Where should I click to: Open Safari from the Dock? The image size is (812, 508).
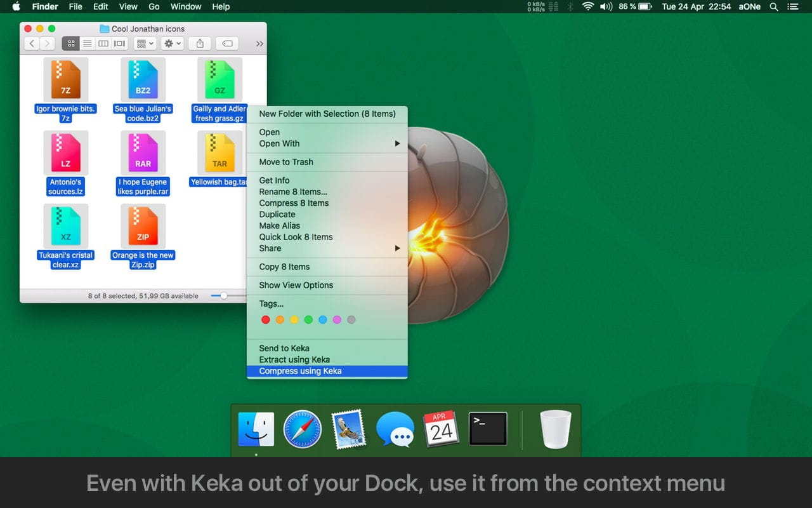tap(302, 430)
